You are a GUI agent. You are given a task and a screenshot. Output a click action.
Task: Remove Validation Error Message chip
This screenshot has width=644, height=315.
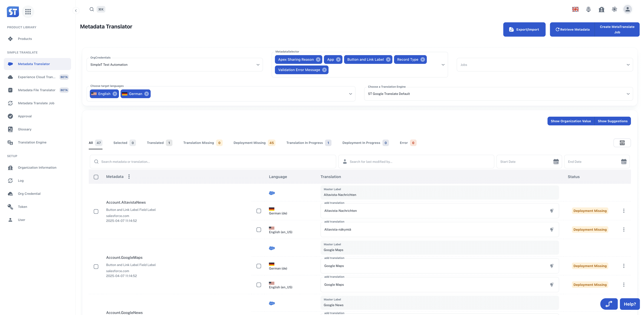click(324, 70)
